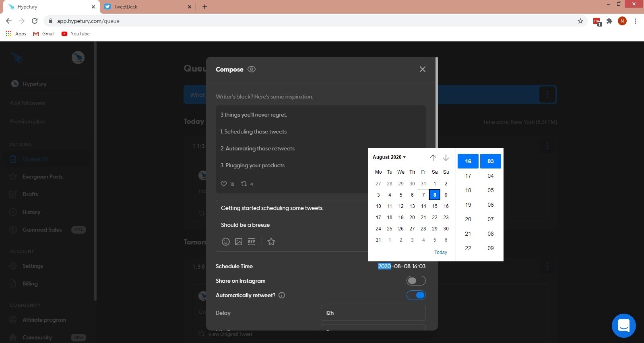Open the August 2020 month dropdown
644x343 pixels.
389,157
